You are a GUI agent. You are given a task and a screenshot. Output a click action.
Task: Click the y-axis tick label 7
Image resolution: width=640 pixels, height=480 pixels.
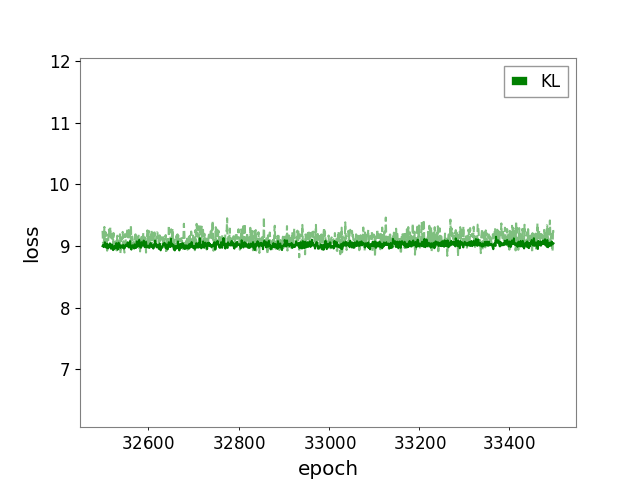click(65, 370)
